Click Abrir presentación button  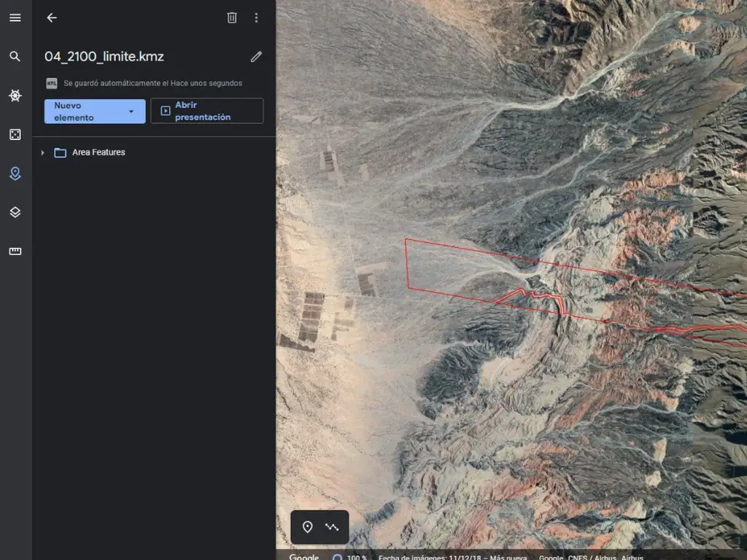point(206,112)
